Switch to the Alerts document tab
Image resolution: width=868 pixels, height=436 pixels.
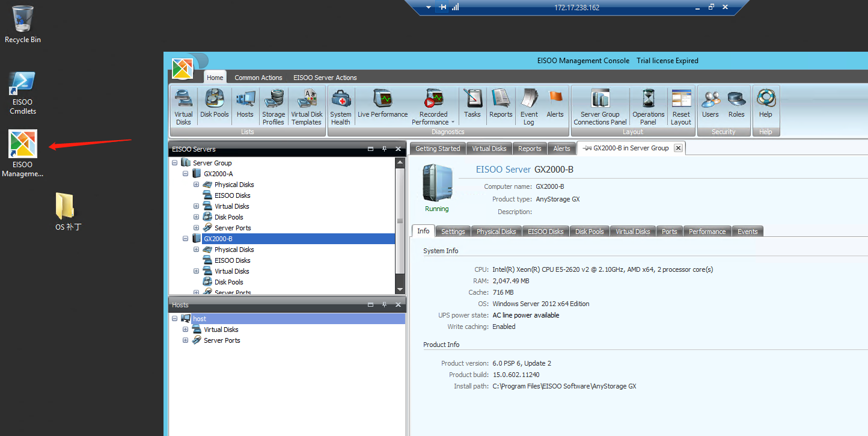(561, 149)
